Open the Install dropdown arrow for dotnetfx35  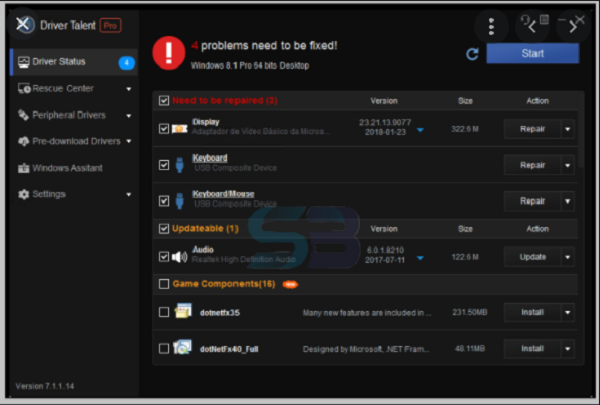(x=568, y=312)
